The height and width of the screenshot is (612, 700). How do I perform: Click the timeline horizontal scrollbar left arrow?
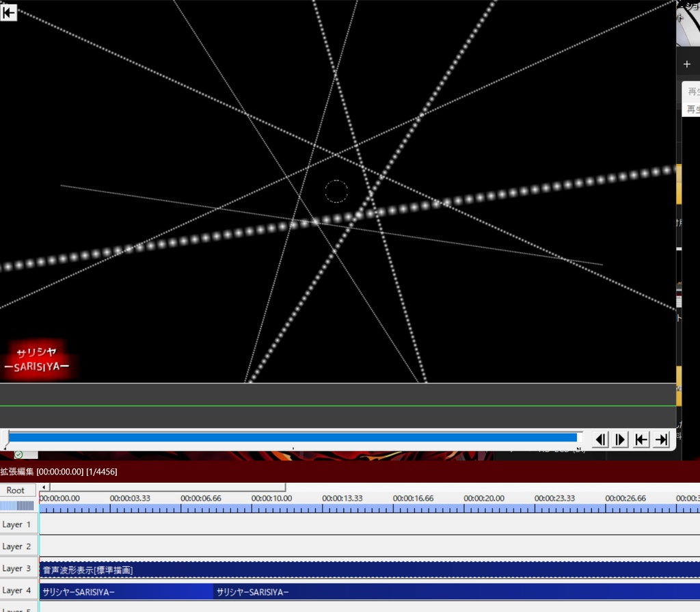point(44,487)
